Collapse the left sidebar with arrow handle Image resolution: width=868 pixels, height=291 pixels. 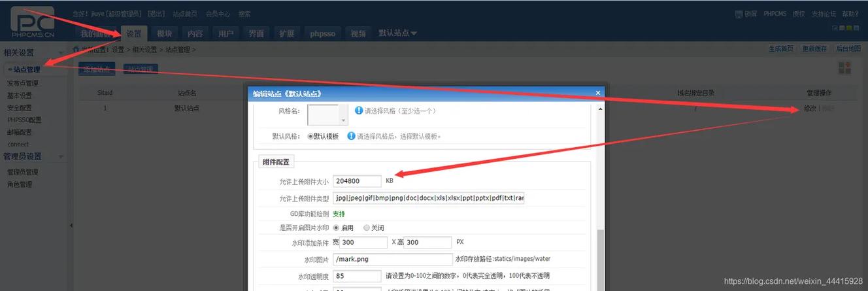(x=71, y=225)
